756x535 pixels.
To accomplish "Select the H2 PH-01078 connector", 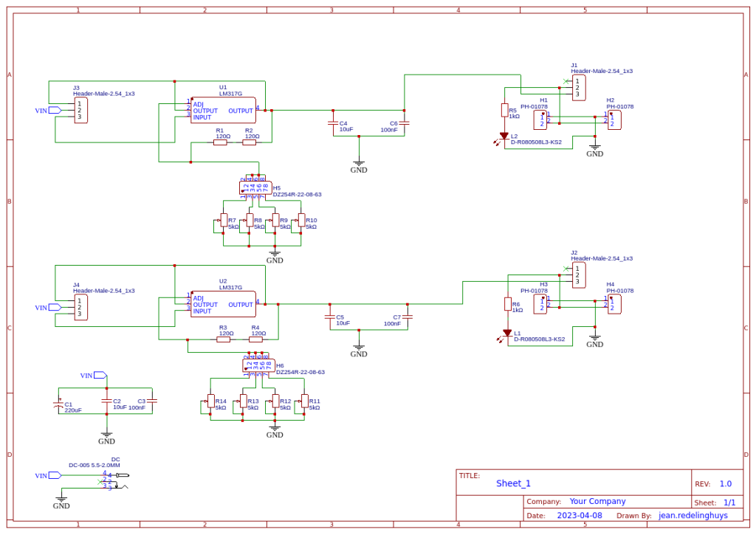I will [x=614, y=120].
